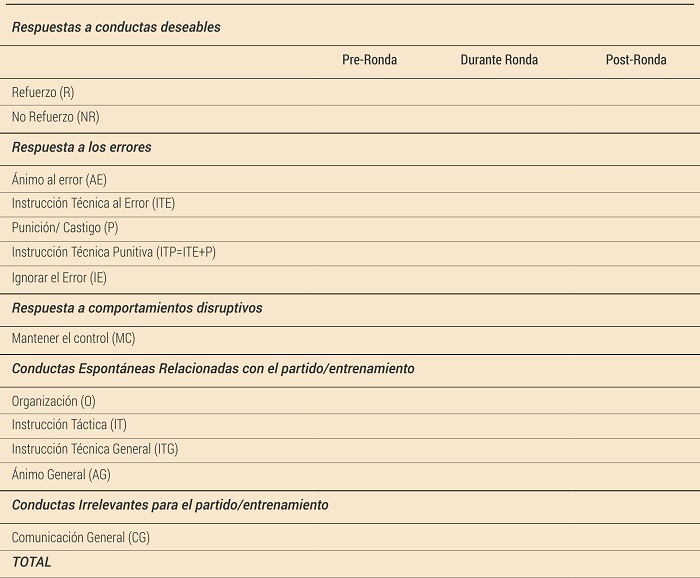Select the Durante Ronda column header
Image resolution: width=700 pixels, height=578 pixels.
pos(499,60)
